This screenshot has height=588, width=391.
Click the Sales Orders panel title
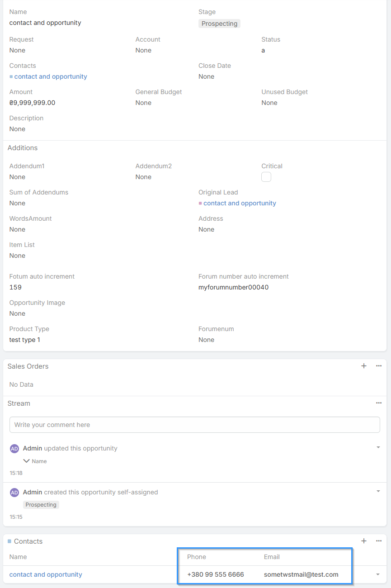click(x=28, y=366)
